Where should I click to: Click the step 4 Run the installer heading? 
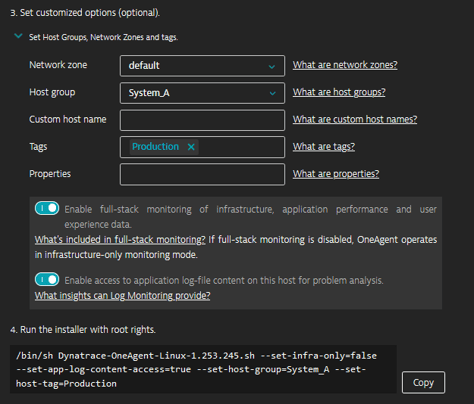(83, 330)
